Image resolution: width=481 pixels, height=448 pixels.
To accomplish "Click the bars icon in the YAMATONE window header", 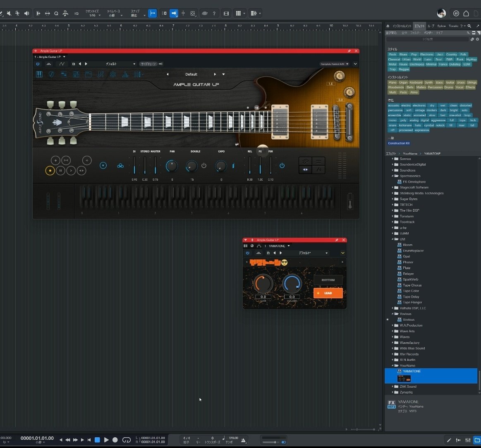I will (245, 246).
